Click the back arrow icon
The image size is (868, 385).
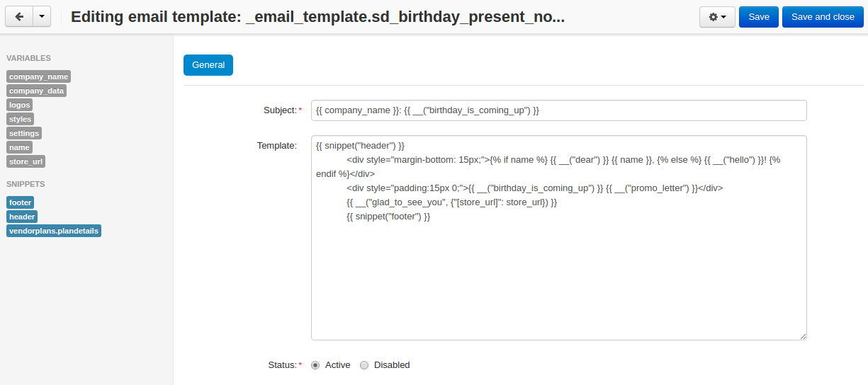click(19, 17)
